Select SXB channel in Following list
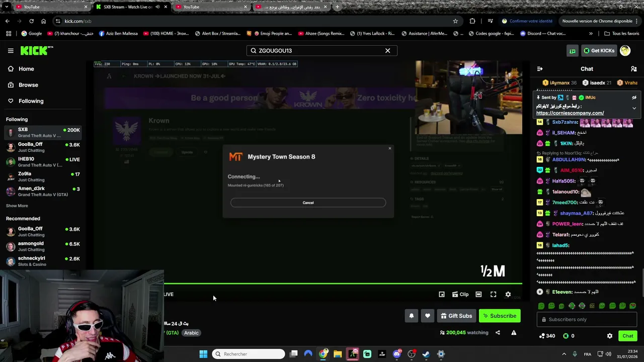 (43, 133)
